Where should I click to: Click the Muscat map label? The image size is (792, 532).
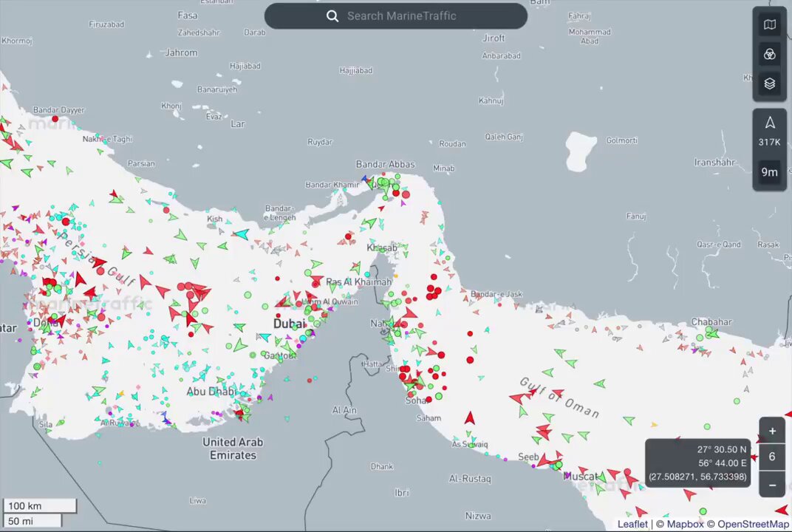click(x=581, y=476)
